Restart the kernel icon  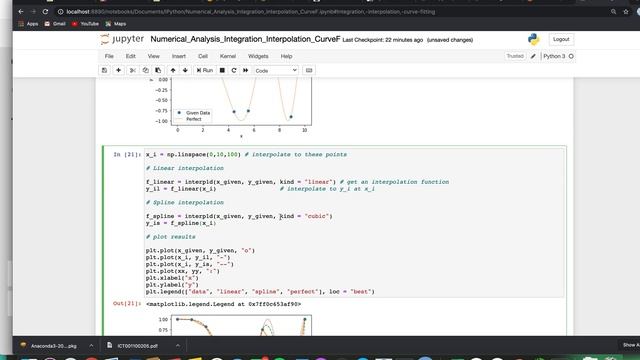234,70
